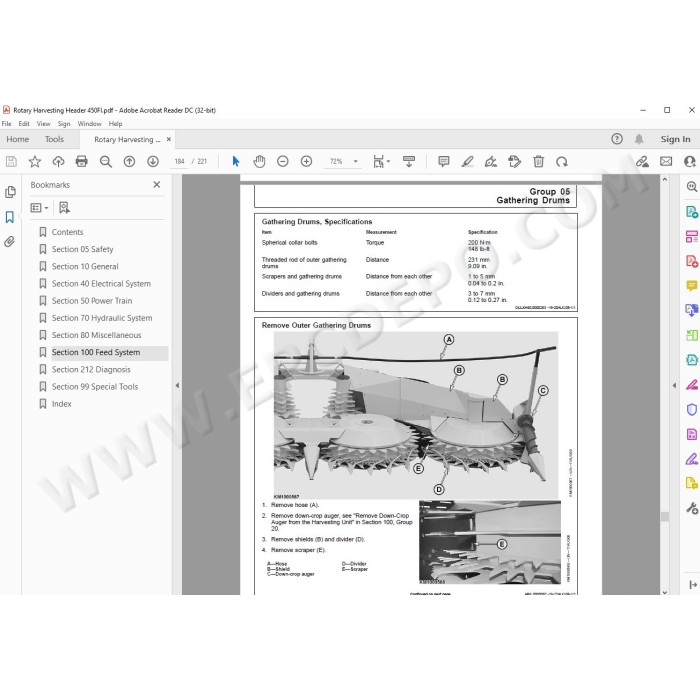Select Section 100 Feed System bookmark
Image resolution: width=700 pixels, height=700 pixels.
[96, 352]
